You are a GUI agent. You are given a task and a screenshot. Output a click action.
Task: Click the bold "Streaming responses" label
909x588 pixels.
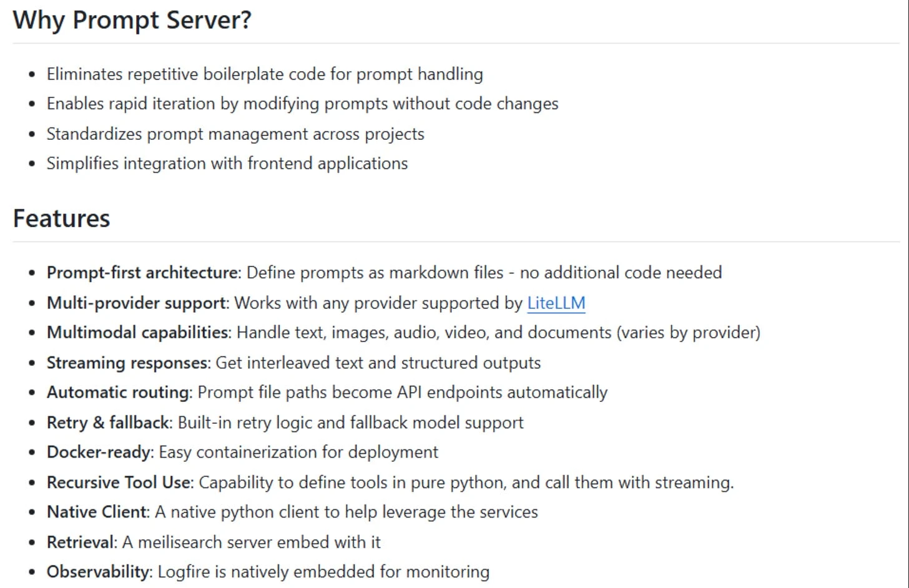127,363
